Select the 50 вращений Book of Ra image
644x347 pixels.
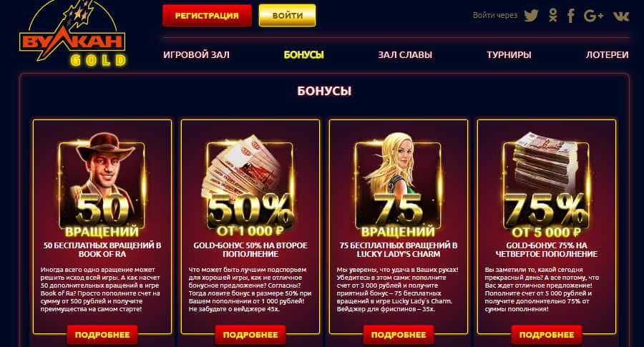[x=102, y=185]
